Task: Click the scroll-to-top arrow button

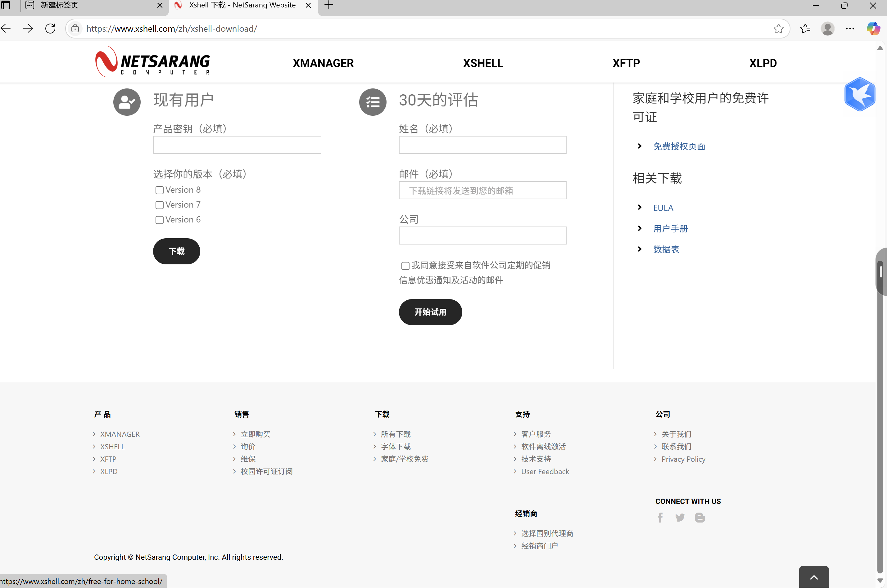Action: tap(814, 578)
